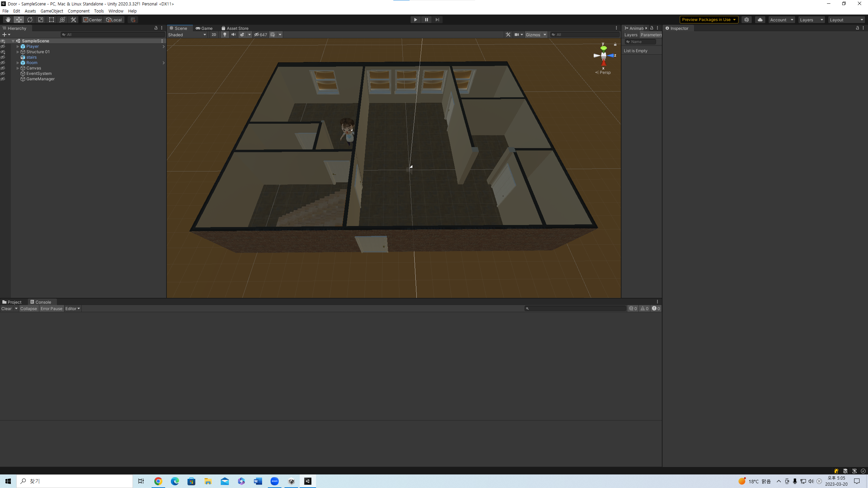This screenshot has height=488, width=868.
Task: Click Clear in Console
Action: click(x=6, y=308)
